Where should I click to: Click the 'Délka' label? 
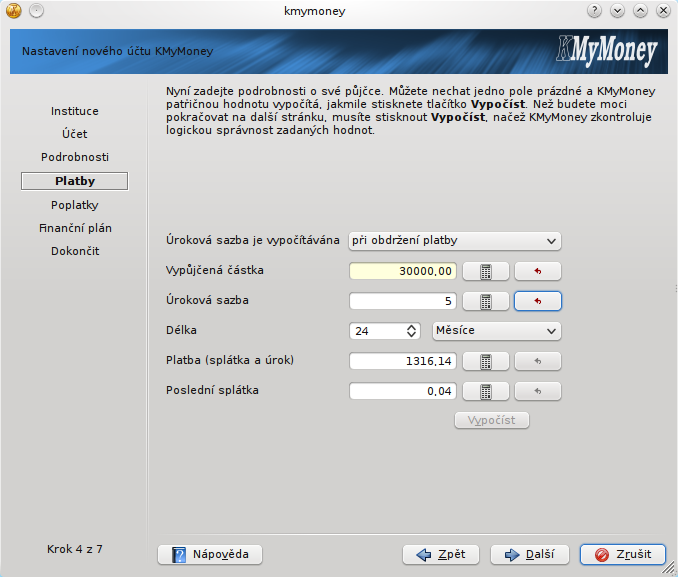(x=181, y=330)
